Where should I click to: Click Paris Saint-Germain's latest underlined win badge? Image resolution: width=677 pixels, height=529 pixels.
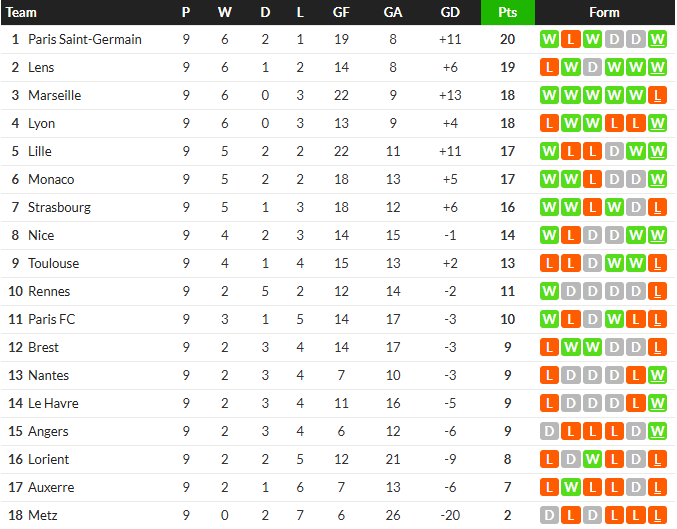coord(657,40)
